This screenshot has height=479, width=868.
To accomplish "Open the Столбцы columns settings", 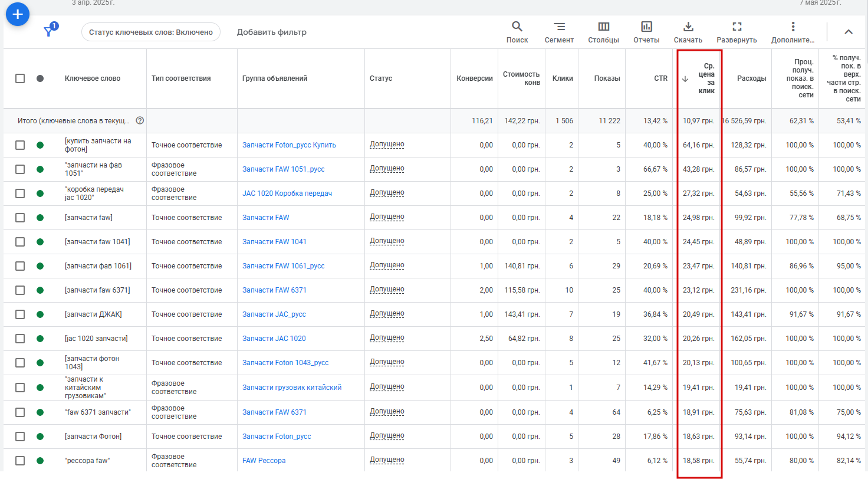I will coord(603,32).
